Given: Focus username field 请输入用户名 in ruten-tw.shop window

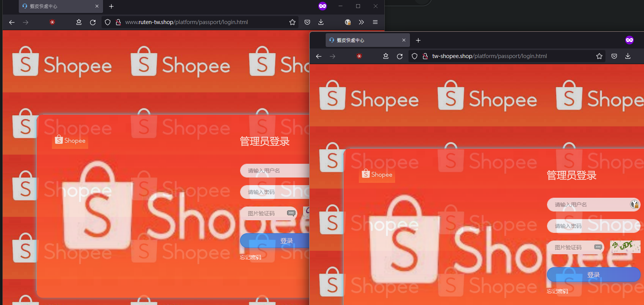Looking at the screenshot, I should tap(274, 171).
